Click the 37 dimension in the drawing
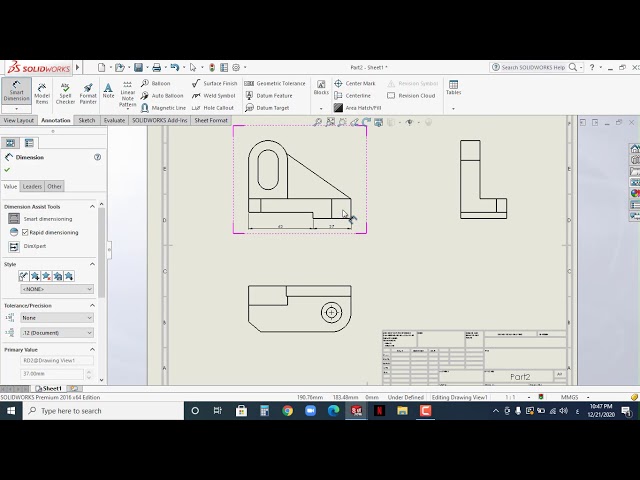 coord(332,226)
